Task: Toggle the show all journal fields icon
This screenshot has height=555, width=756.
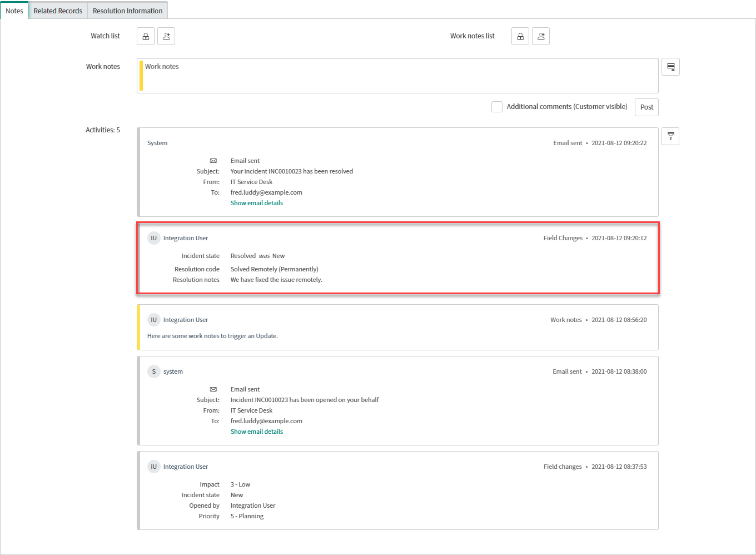Action: click(x=670, y=67)
